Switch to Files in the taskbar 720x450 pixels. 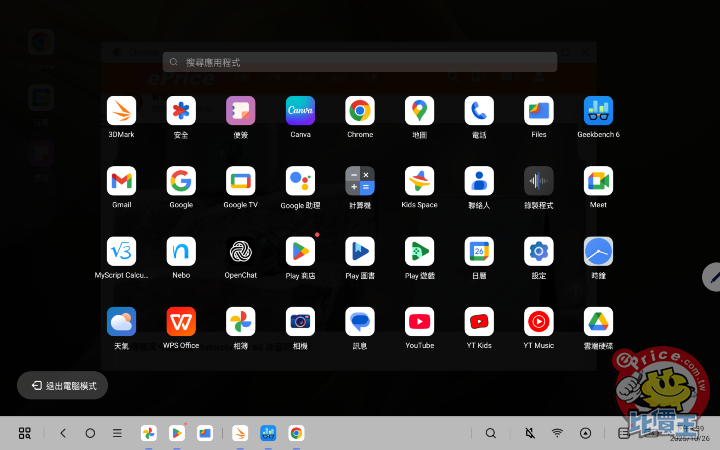205,433
